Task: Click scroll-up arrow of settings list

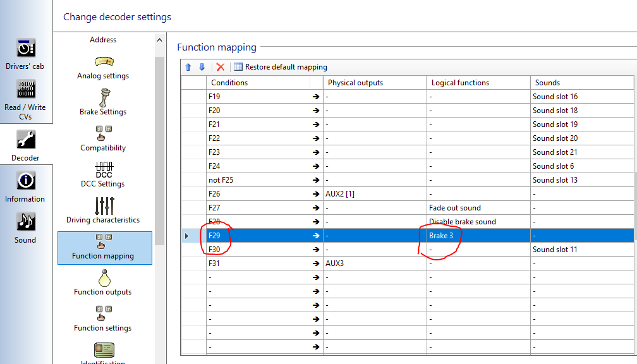Action: (x=159, y=40)
